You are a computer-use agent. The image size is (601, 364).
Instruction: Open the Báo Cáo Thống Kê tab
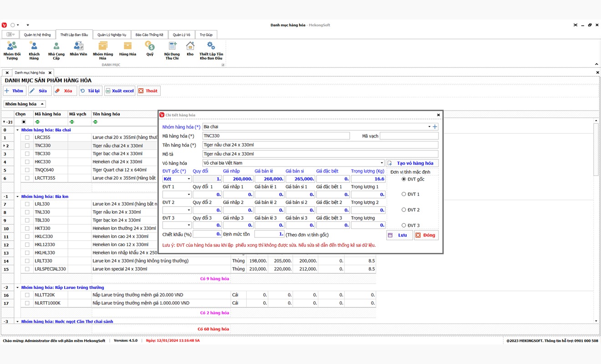click(x=149, y=35)
